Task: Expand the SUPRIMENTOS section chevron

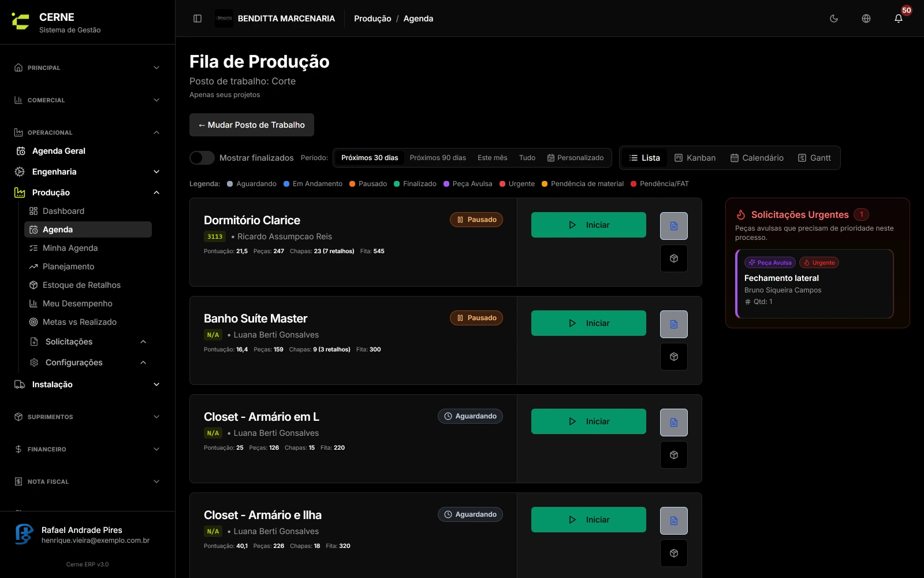Action: click(x=157, y=417)
